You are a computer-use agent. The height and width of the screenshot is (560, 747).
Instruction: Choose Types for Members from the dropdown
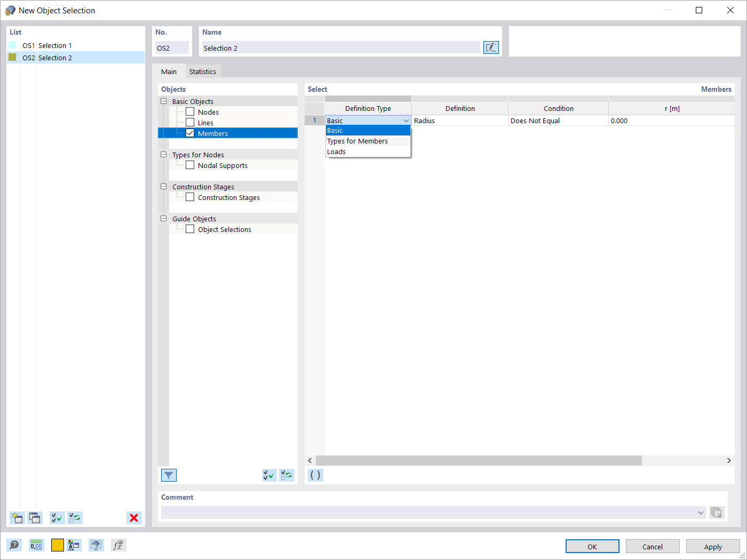point(357,141)
